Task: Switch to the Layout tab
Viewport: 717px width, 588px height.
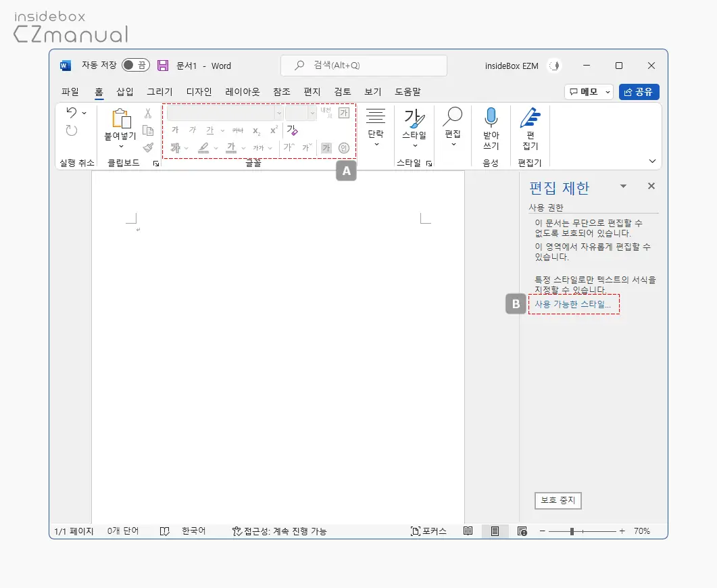Action: point(243,92)
